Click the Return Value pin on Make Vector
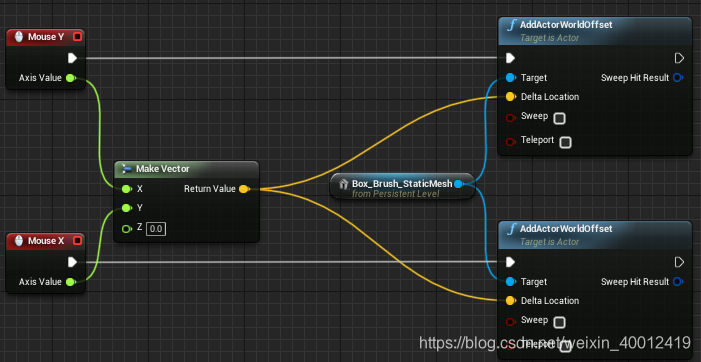The height and width of the screenshot is (362, 701). (x=244, y=189)
